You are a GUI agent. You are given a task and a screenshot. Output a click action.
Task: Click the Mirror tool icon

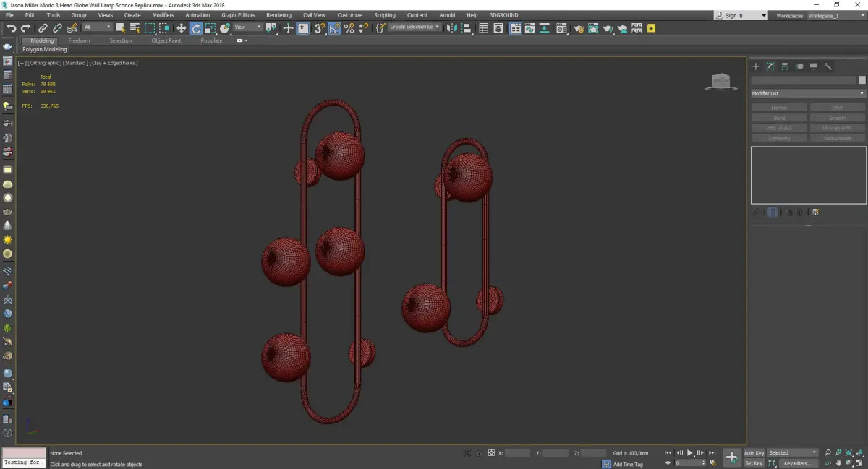[452, 28]
